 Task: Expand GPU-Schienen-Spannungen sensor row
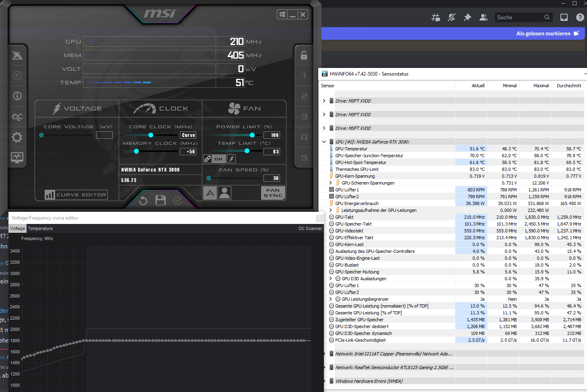pyautogui.click(x=331, y=183)
